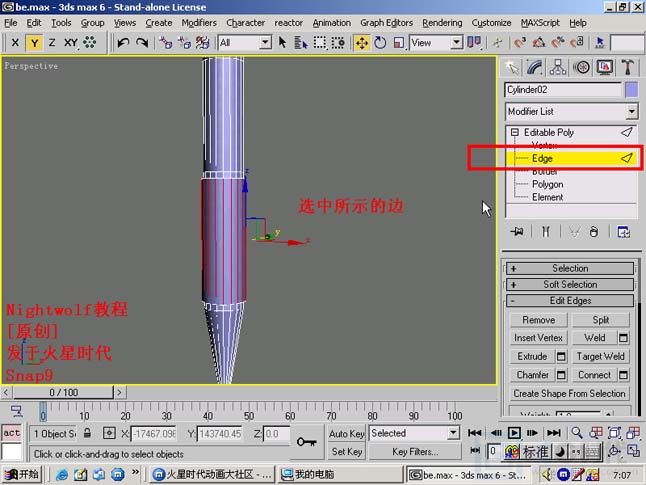Switch to the Motion panel tab
646x485 pixels.
click(581, 68)
